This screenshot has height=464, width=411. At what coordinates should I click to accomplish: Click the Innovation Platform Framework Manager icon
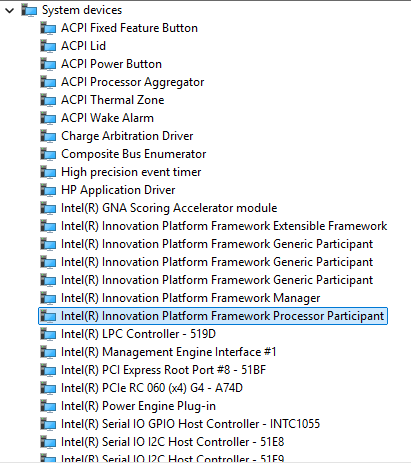[x=48, y=298]
